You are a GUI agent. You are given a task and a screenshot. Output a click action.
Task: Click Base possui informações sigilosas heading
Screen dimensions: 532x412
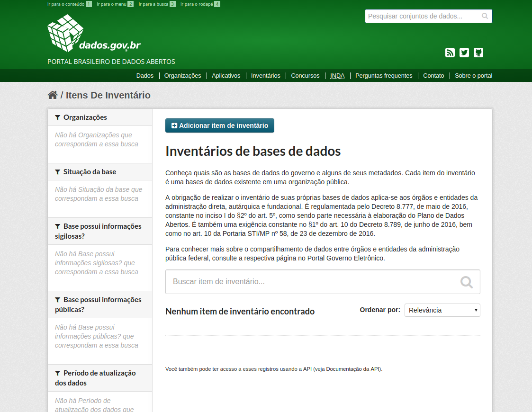click(x=98, y=231)
